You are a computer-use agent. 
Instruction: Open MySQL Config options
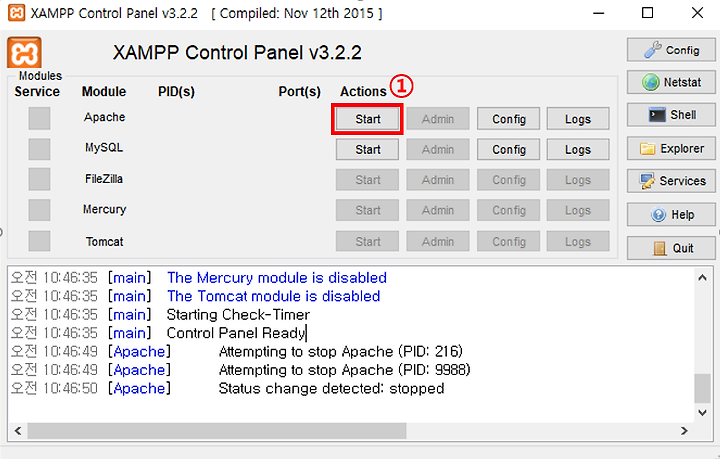[x=508, y=150]
